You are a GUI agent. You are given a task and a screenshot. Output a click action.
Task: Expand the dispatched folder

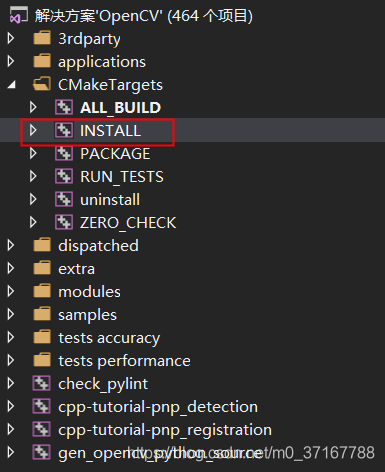11,245
